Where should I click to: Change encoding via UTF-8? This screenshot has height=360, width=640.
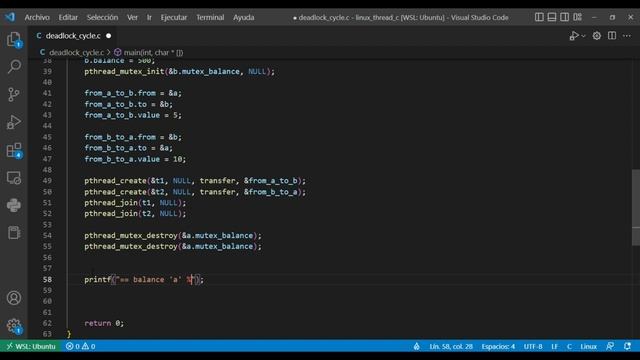533,347
